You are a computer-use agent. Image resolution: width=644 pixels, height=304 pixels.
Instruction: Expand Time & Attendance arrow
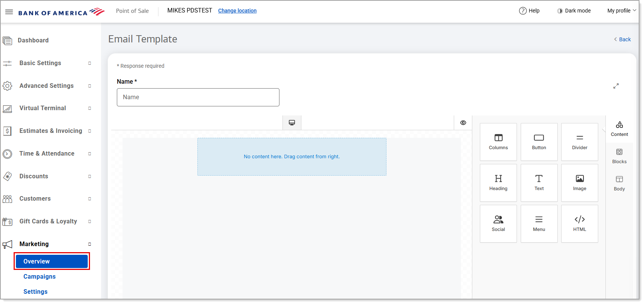90,154
